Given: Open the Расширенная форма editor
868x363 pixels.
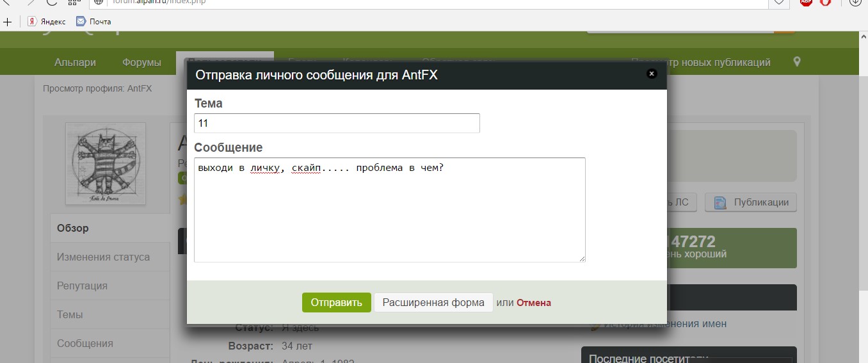Looking at the screenshot, I should 433,302.
